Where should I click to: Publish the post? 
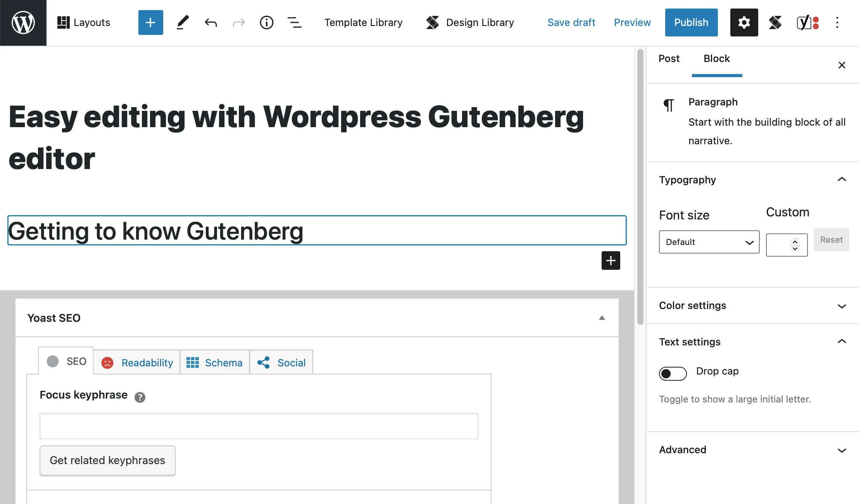[x=692, y=22]
